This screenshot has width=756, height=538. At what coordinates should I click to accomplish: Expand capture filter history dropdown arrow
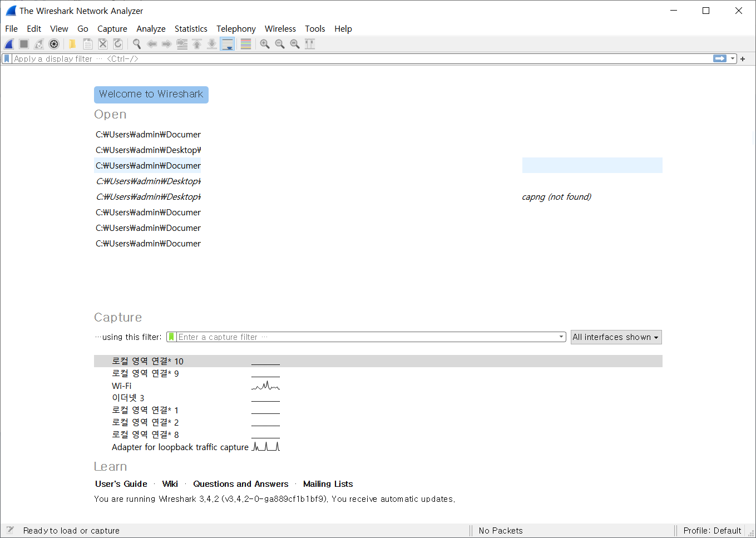click(561, 337)
